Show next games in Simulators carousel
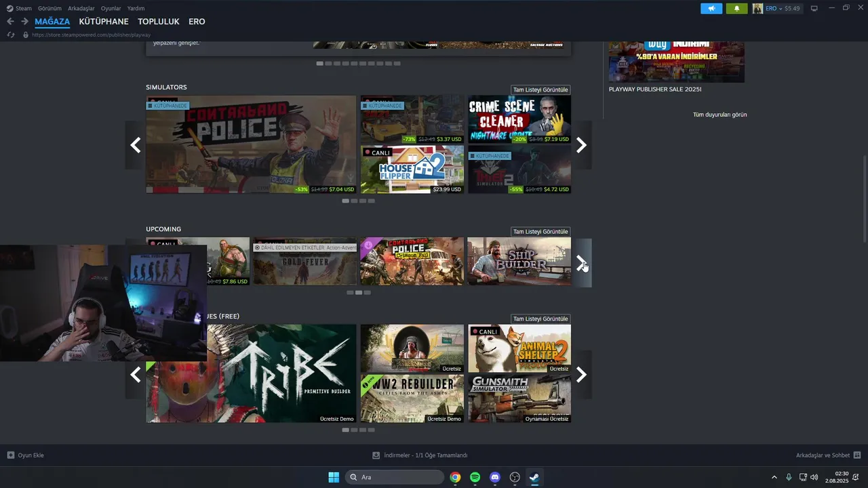 pos(581,145)
